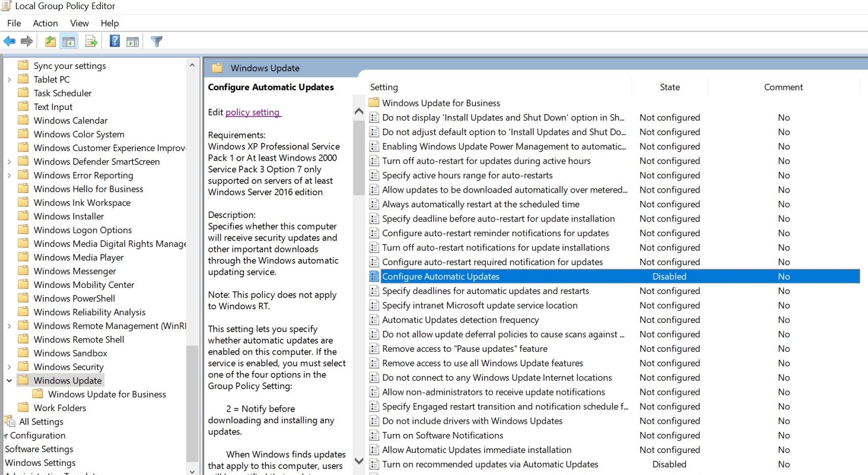Select Windows Update for Business tree item
Screen dimensions: 868x475
[x=107, y=394]
